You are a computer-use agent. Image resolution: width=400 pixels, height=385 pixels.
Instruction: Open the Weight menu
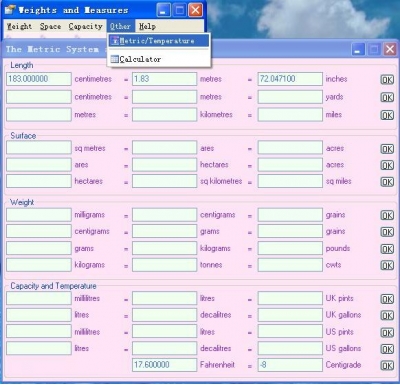[19, 26]
